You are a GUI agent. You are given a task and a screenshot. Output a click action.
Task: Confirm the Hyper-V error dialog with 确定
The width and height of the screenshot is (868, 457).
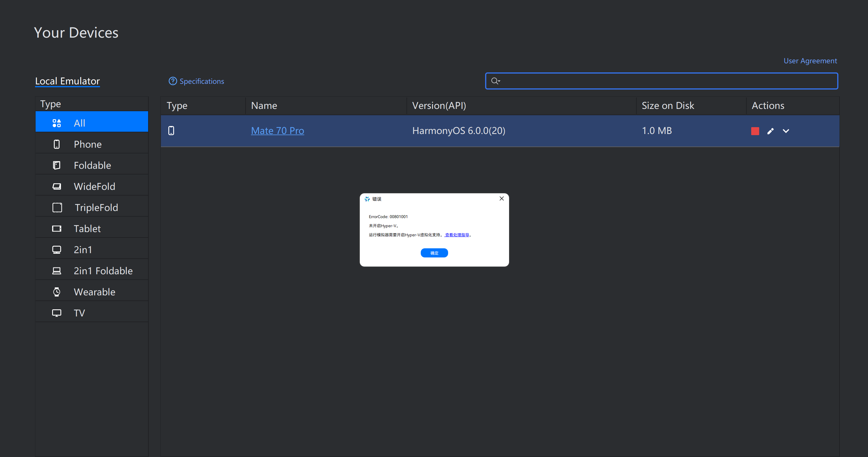[x=434, y=253]
